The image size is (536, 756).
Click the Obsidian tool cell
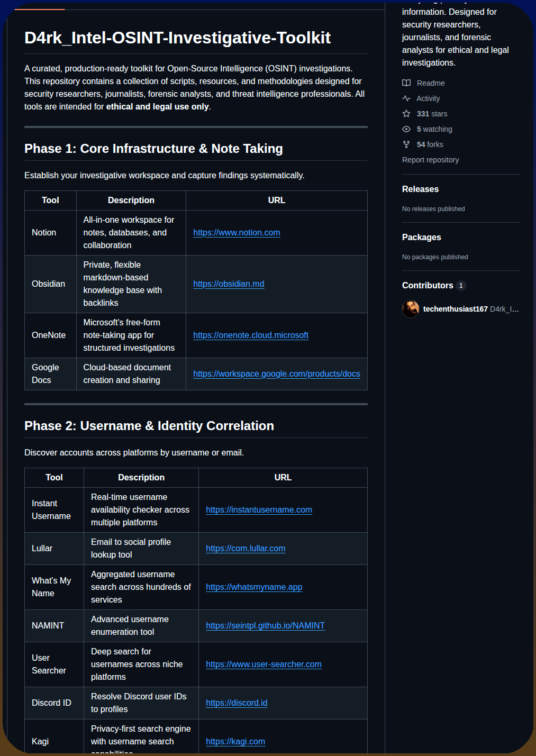(x=50, y=284)
